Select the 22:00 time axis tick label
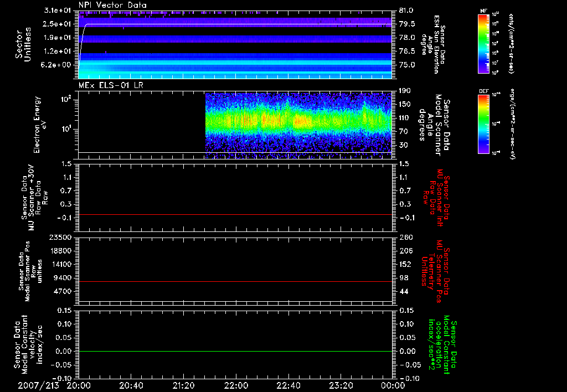The image size is (567, 392). [235, 385]
